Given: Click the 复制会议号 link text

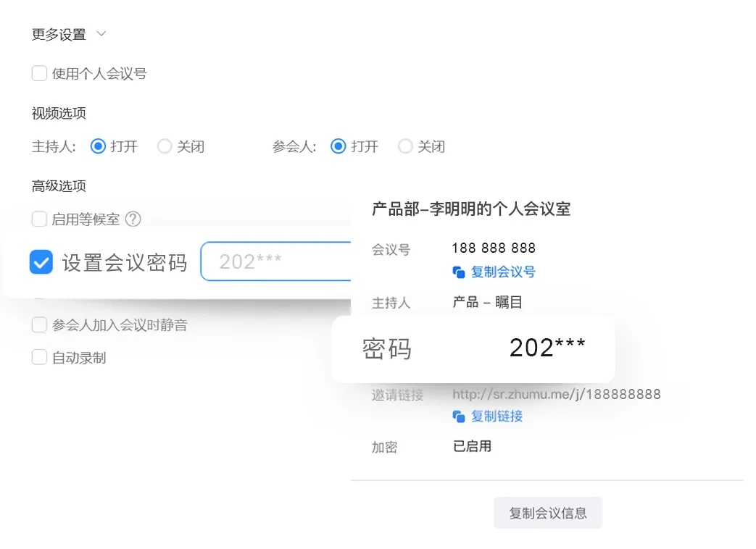Looking at the screenshot, I should [x=503, y=272].
